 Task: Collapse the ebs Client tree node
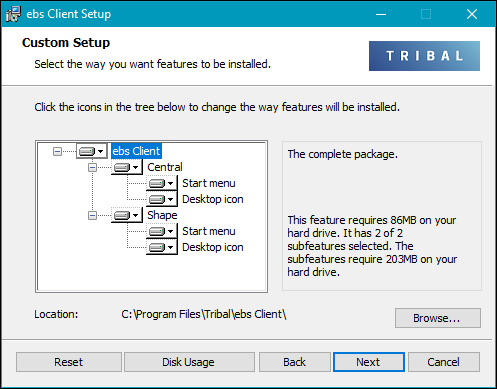coord(57,151)
